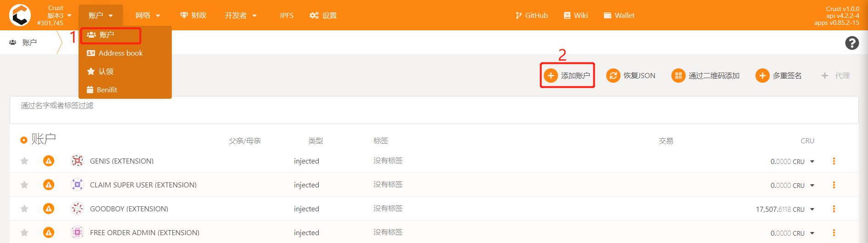This screenshot has width=868, height=243.
Task: Click the 多重签名 multisig plus icon
Action: point(762,75)
